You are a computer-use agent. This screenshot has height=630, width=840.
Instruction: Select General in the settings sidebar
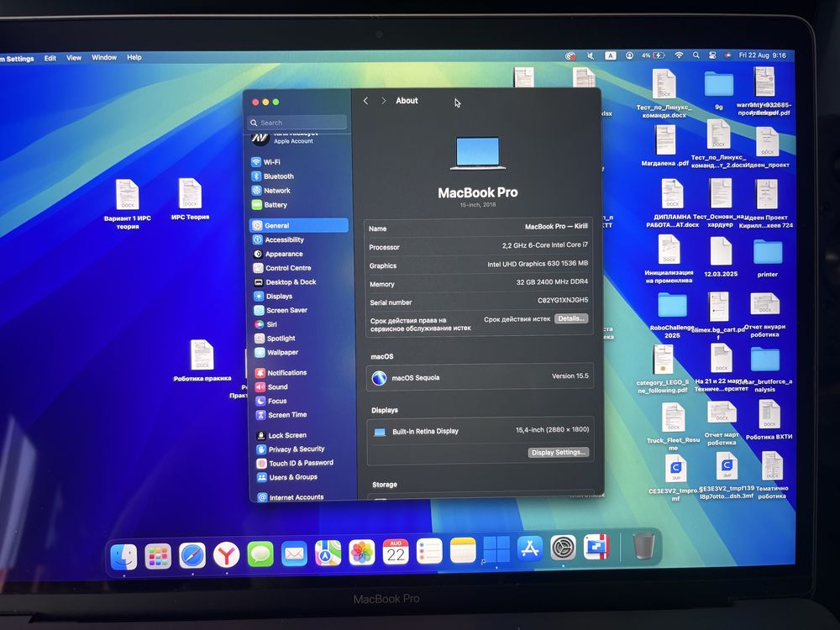pos(299,225)
